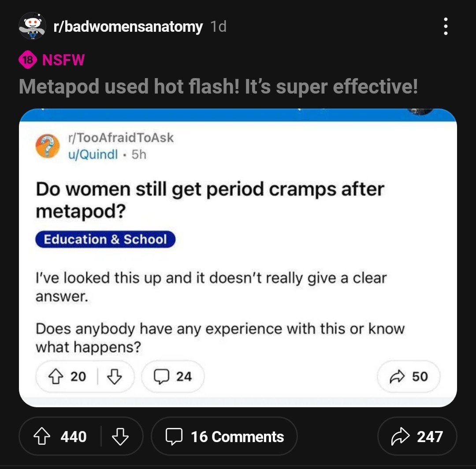Image resolution: width=476 pixels, height=469 pixels.
Task: Click the r/badwomensanatomy subreddit avatar
Action: 32,26
